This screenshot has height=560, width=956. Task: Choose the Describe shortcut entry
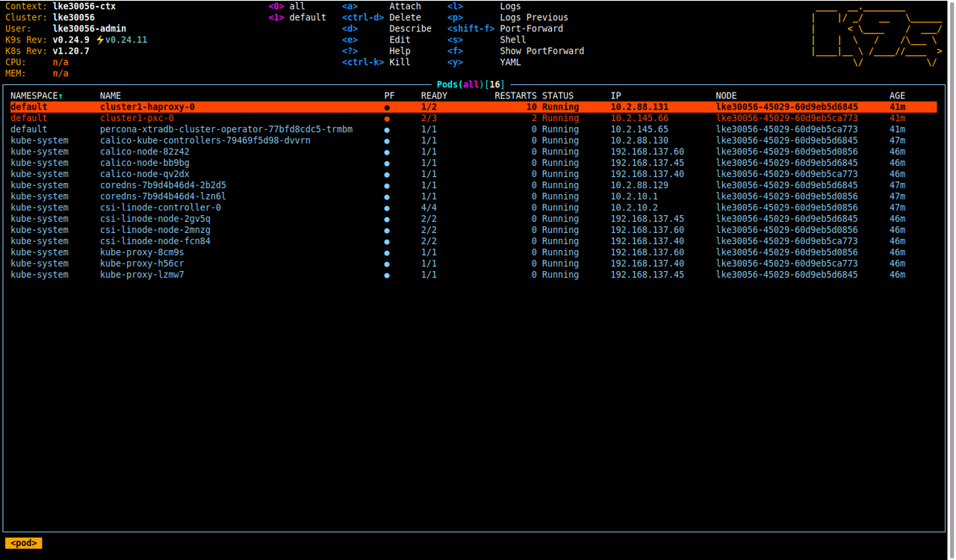click(x=387, y=28)
